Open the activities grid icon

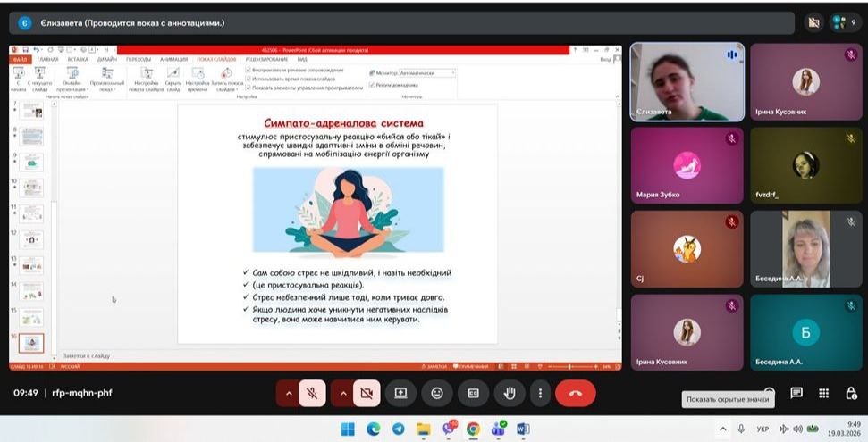824,393
